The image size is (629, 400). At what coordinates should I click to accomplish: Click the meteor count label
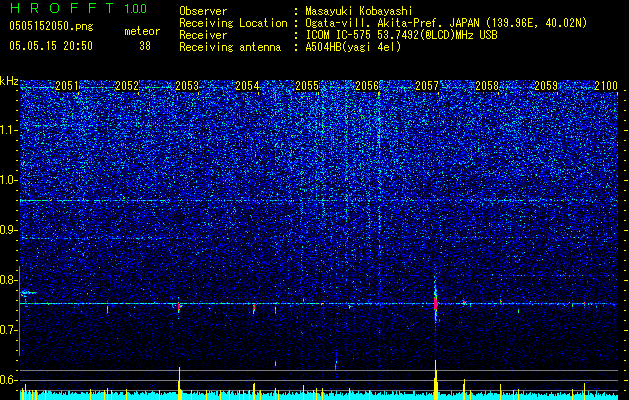[x=142, y=31]
